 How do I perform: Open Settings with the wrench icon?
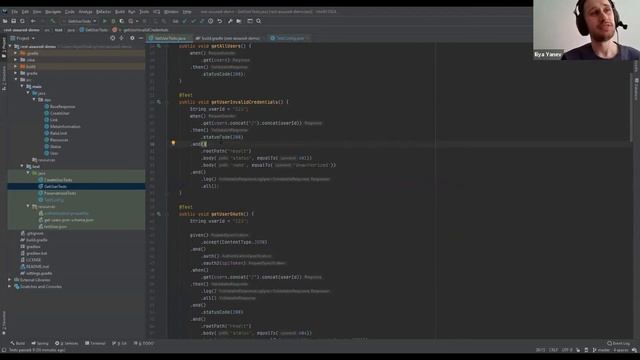[230, 21]
